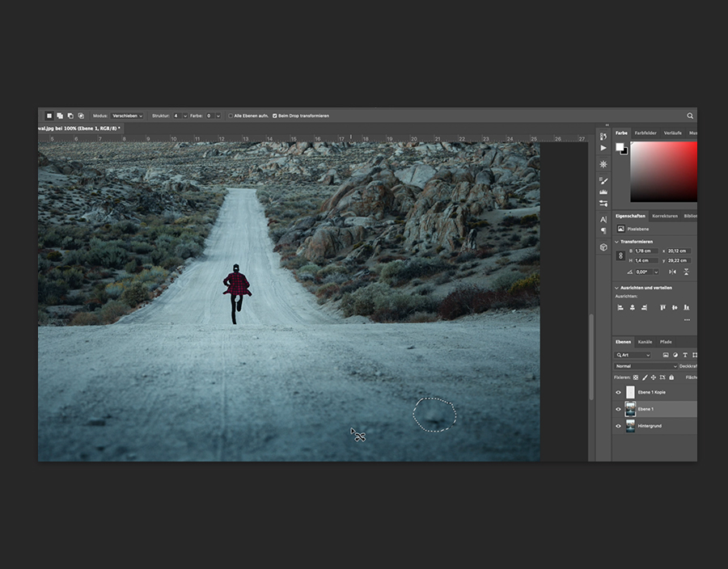The image size is (728, 569).
Task: Filter layers by text type icon
Action: [684, 355]
